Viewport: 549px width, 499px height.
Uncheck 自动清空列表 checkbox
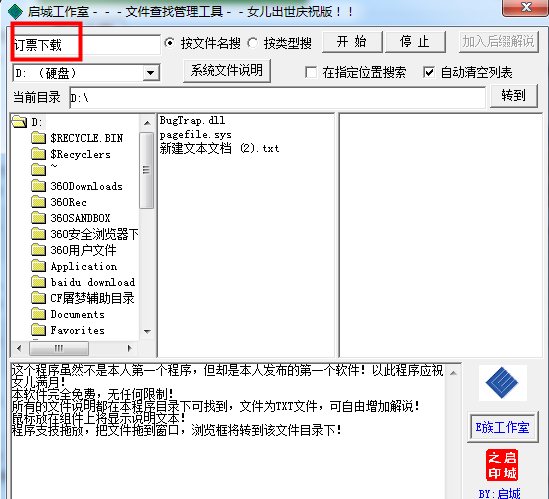[x=429, y=72]
